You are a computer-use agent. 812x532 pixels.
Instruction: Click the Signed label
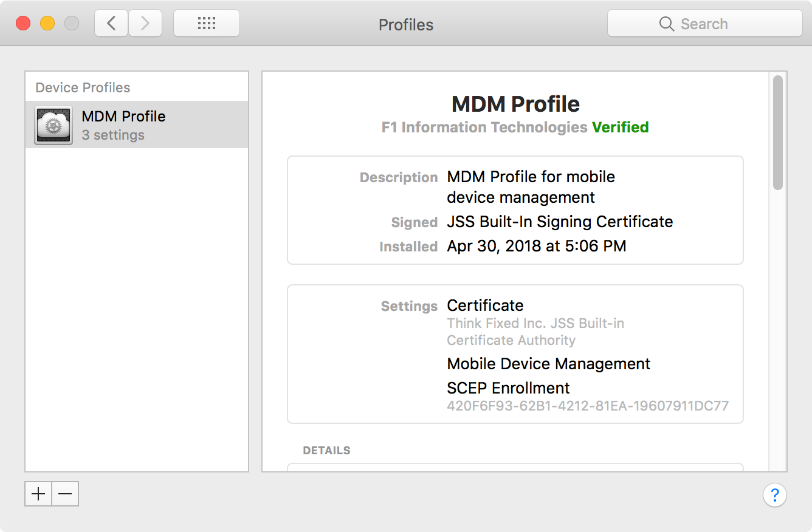415,222
